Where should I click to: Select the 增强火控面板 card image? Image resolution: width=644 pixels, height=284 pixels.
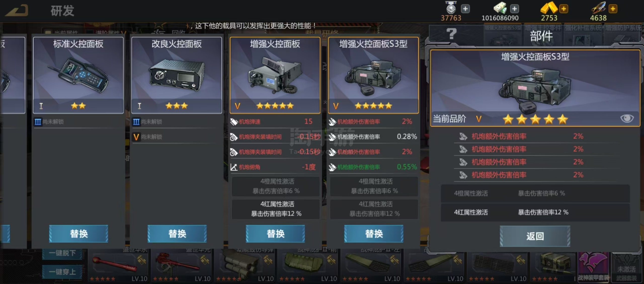[x=275, y=75]
